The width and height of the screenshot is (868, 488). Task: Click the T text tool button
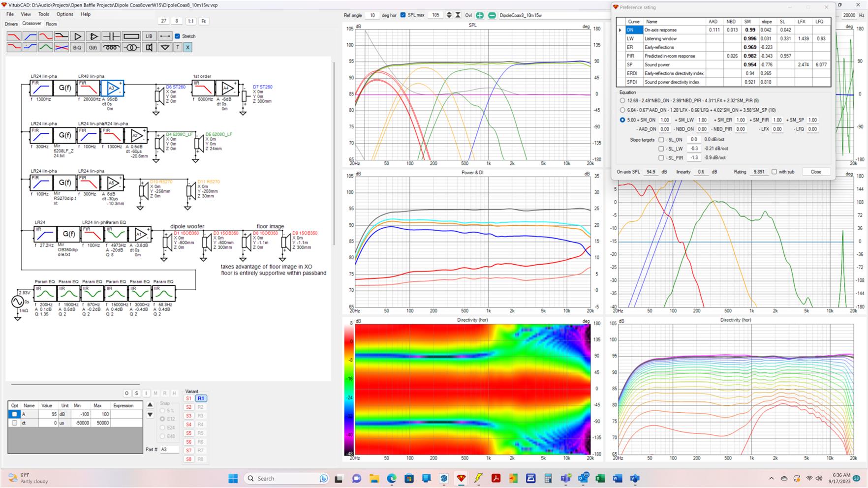(x=178, y=48)
